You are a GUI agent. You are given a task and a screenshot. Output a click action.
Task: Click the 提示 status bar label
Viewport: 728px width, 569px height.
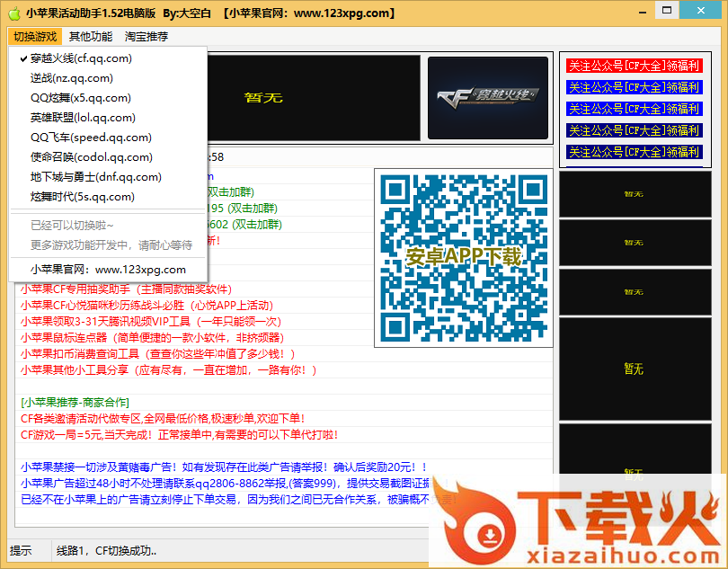pos(21,551)
